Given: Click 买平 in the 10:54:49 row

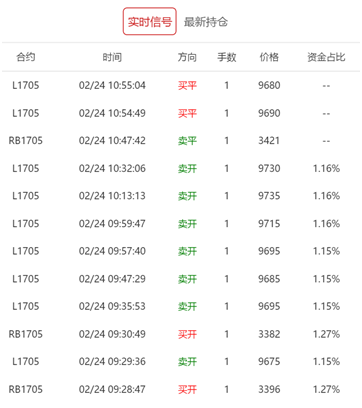Looking at the screenshot, I should [x=187, y=113].
